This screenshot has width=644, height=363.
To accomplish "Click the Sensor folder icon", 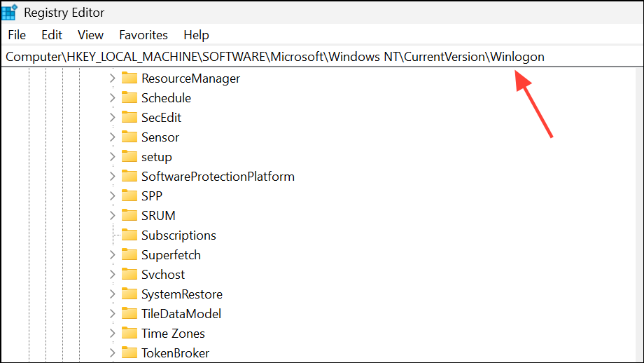I will tap(129, 137).
